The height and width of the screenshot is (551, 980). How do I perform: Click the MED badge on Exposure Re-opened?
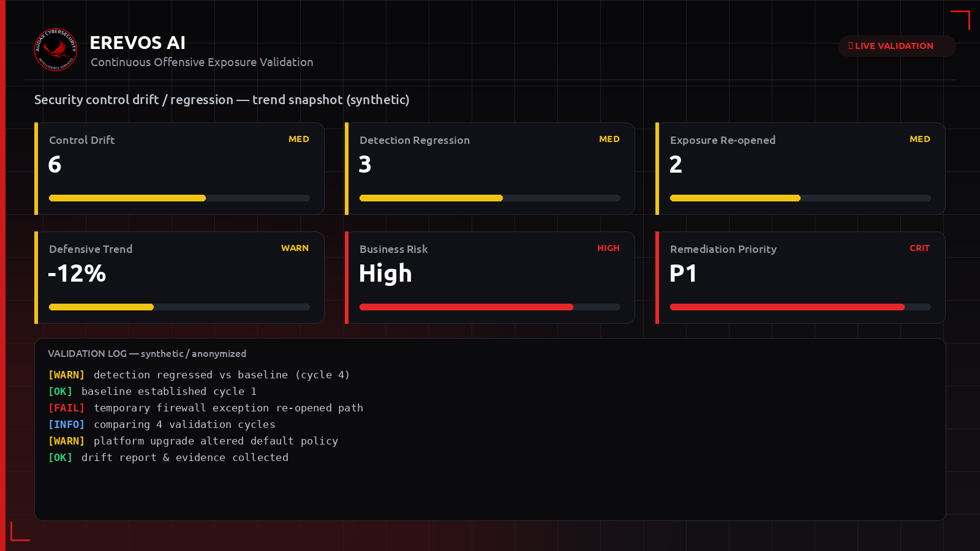pyautogui.click(x=920, y=139)
